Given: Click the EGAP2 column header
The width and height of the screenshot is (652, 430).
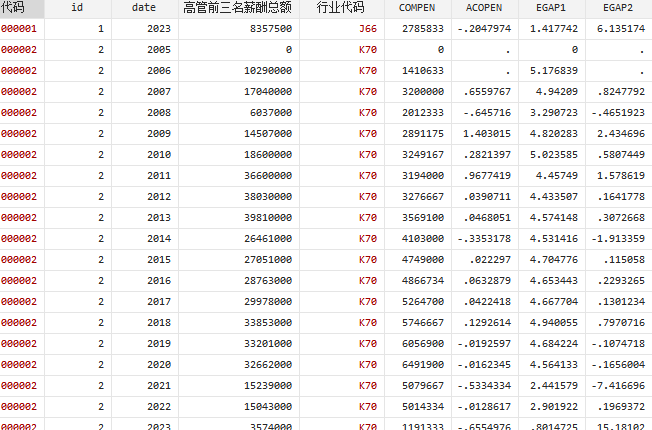Looking at the screenshot, I should (617, 7).
